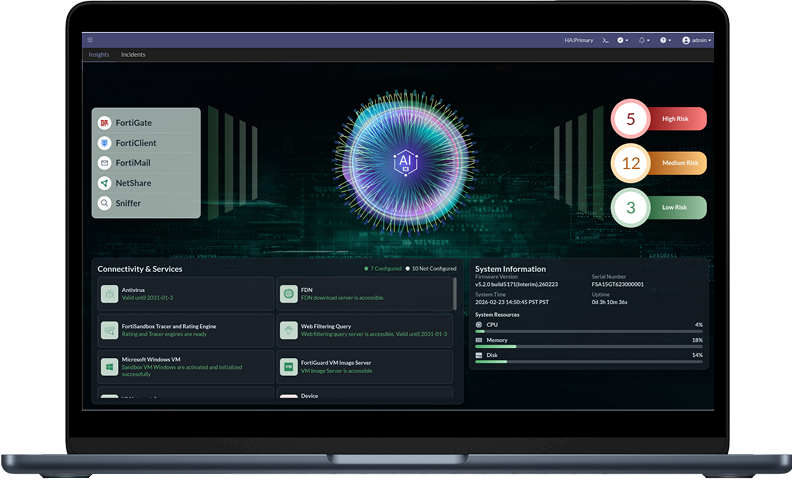Click the Memory icon

click(x=479, y=340)
